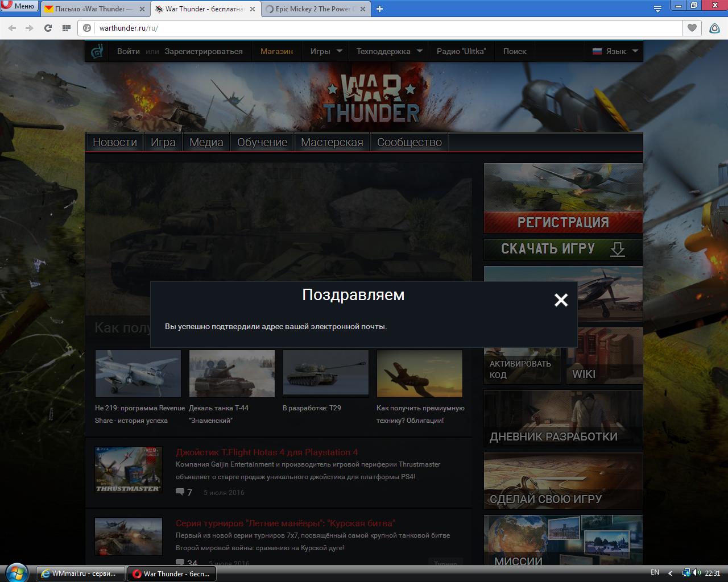
Task: Open the T29 tank thumbnail
Action: (x=326, y=373)
